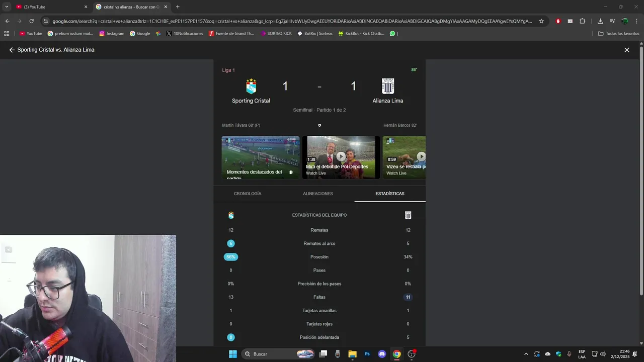Viewport: 644px width, 362px height.
Task: Click the address bar URL
Action: pos(292,21)
